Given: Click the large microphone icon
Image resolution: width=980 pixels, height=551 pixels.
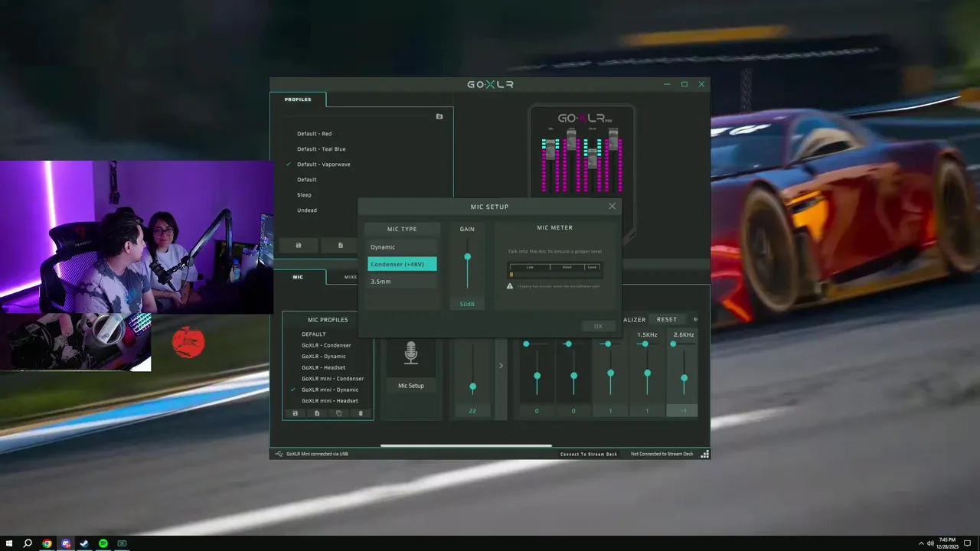Looking at the screenshot, I should [x=411, y=353].
